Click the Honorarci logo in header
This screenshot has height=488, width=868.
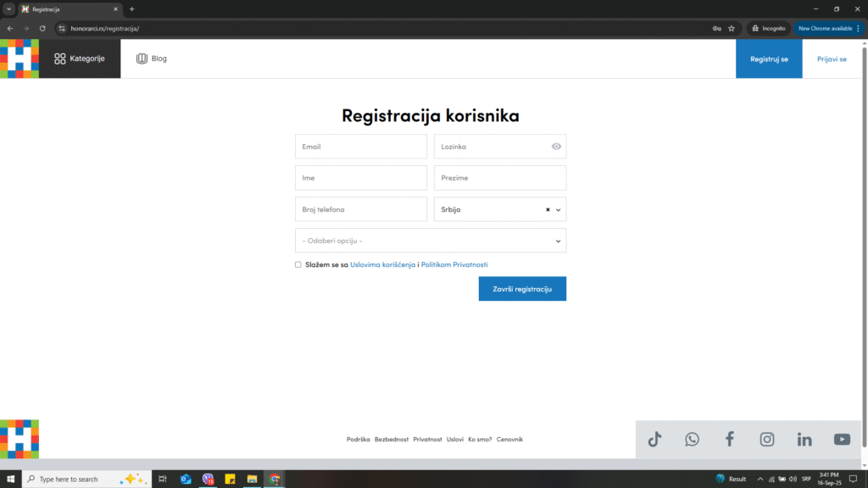[x=19, y=58]
